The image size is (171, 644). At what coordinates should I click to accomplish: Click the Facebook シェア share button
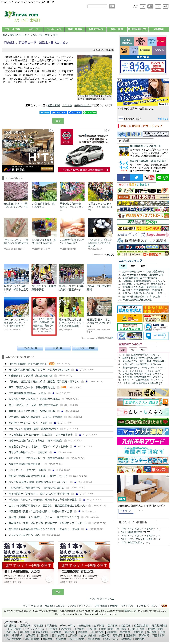tap(74, 113)
